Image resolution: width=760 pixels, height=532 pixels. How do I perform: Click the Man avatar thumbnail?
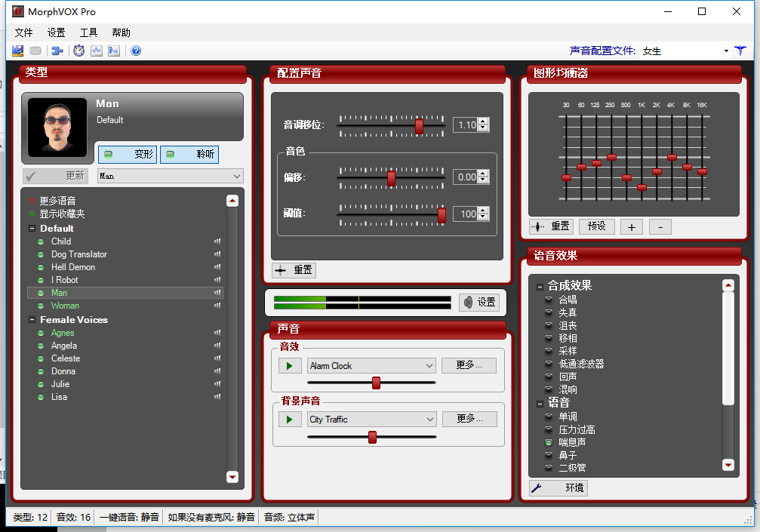[57, 128]
